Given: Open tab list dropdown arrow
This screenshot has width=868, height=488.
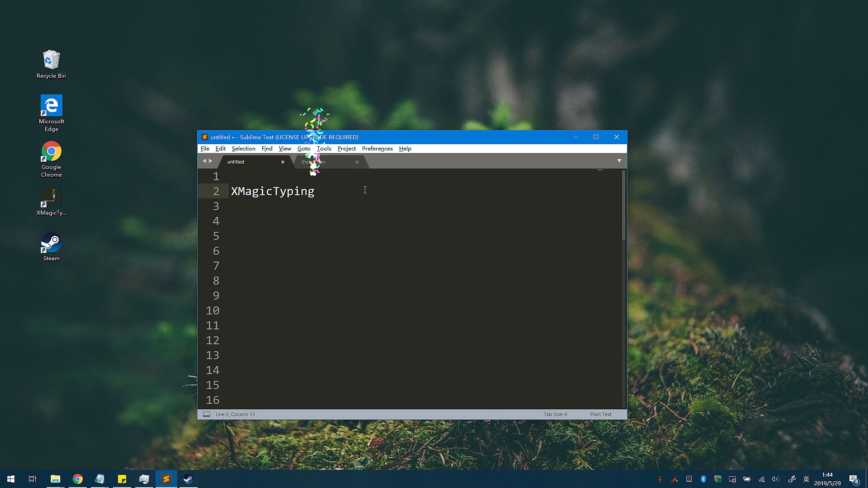Looking at the screenshot, I should pyautogui.click(x=619, y=161).
